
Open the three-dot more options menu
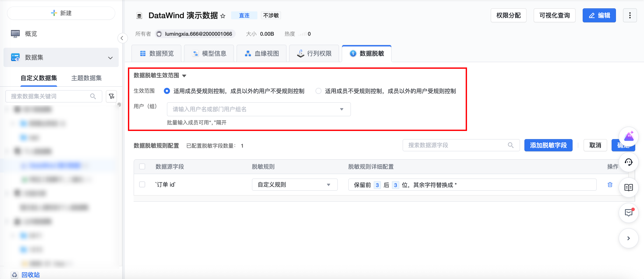pyautogui.click(x=630, y=16)
